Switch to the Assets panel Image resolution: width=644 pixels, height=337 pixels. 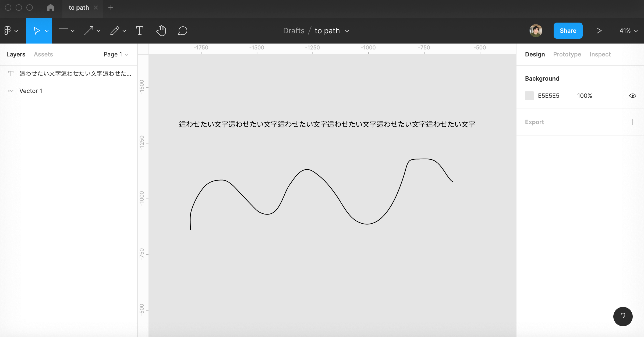[43, 54]
